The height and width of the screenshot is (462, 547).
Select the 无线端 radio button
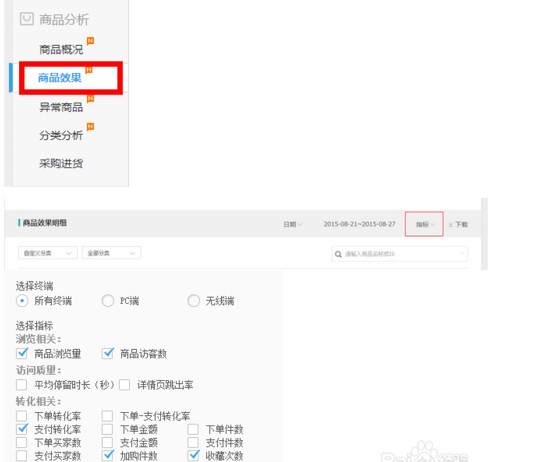click(194, 300)
